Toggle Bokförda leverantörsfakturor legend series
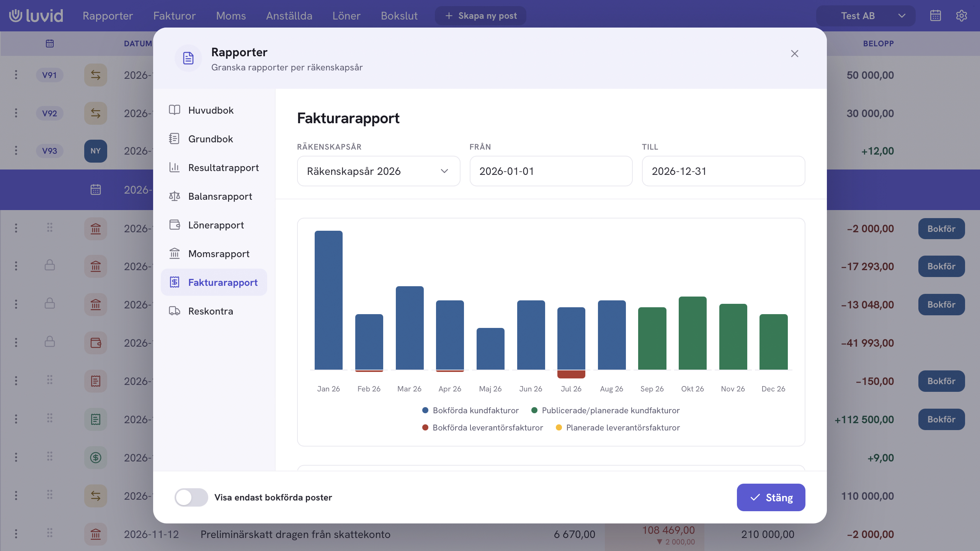Viewport: 980px width, 551px height. [x=482, y=428]
